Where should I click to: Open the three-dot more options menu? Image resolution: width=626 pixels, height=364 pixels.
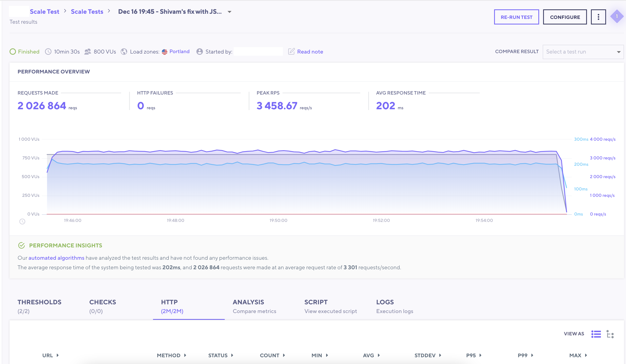(x=598, y=17)
